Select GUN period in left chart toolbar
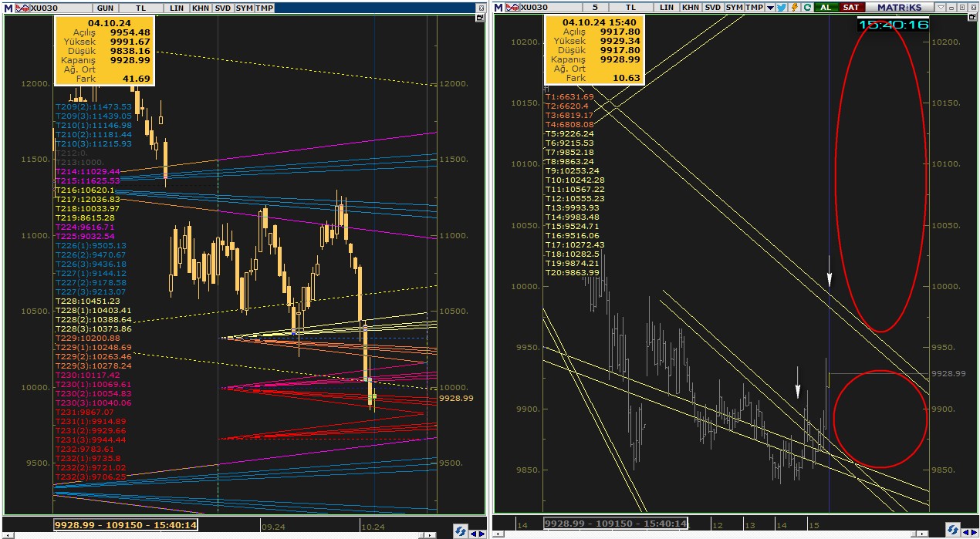 (x=106, y=7)
